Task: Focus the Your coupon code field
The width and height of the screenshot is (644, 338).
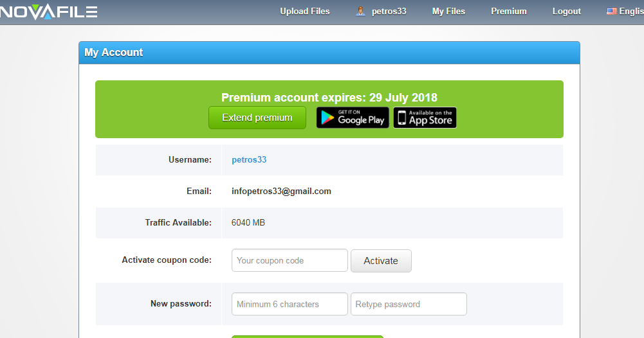Action: pos(290,261)
